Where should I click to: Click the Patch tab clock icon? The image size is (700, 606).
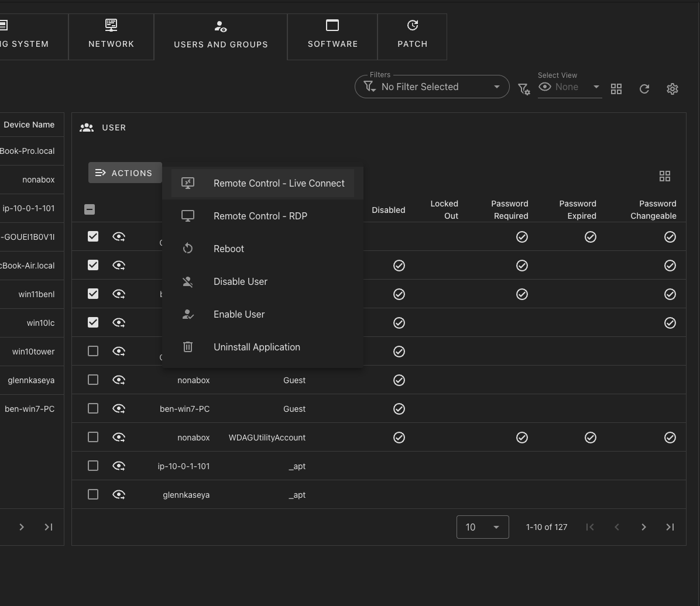coord(412,25)
